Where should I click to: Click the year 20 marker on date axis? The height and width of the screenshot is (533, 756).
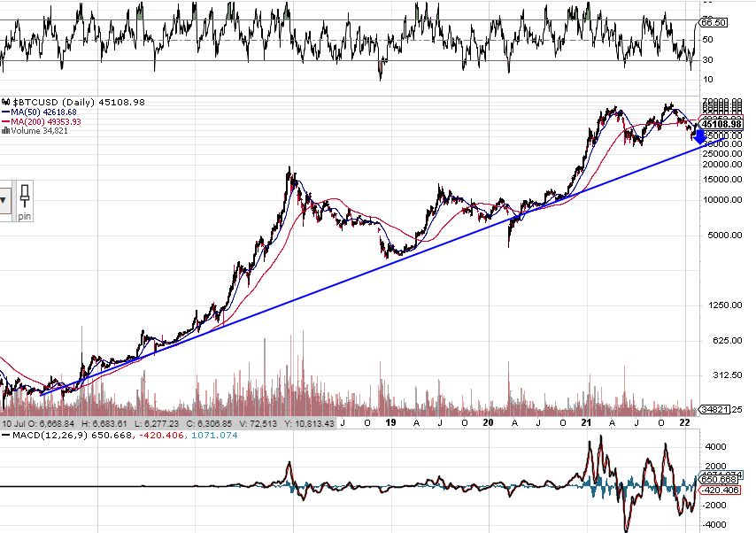coord(488,422)
